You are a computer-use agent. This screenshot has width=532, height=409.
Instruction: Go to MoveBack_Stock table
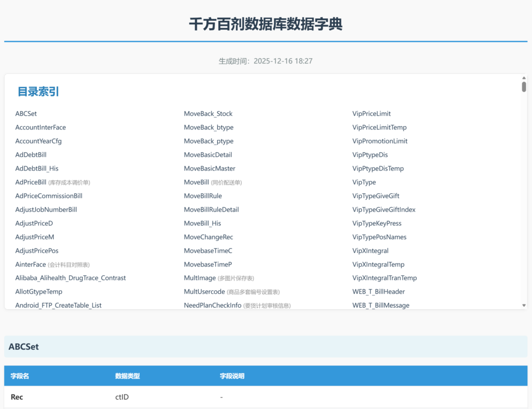click(208, 114)
